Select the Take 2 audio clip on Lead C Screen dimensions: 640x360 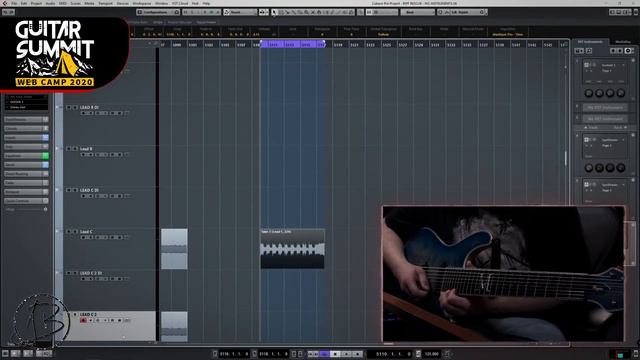tap(293, 249)
